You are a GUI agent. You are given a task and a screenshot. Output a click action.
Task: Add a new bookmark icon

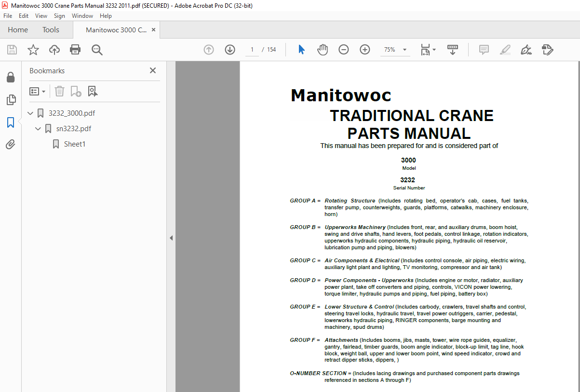click(76, 91)
